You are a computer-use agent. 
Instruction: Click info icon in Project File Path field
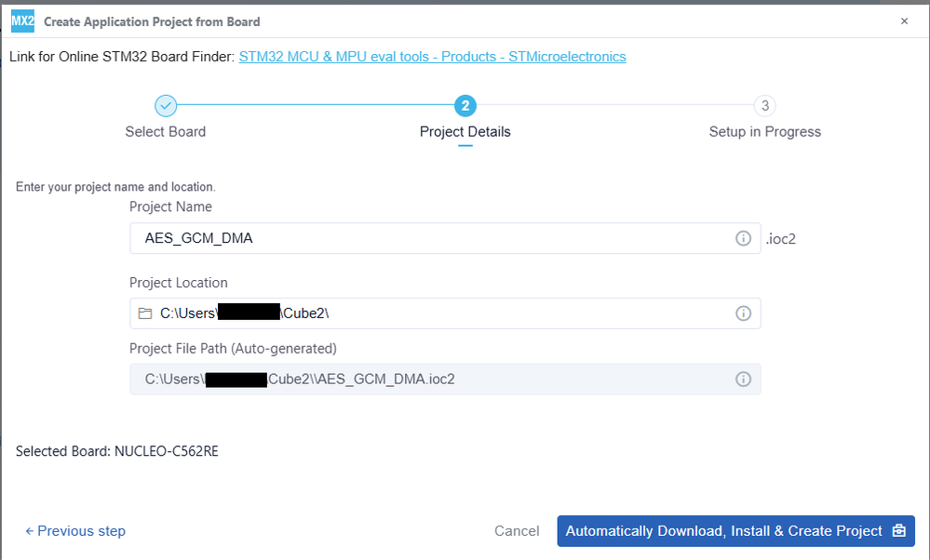pyautogui.click(x=743, y=380)
